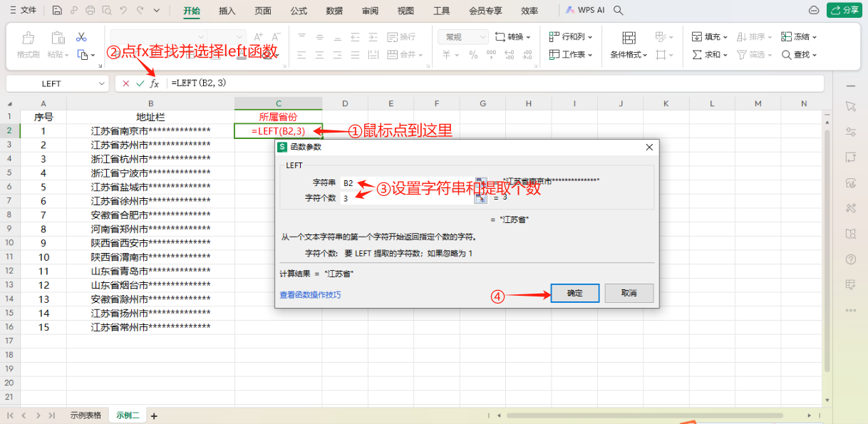Click the increase font size A+ icon

(259, 36)
